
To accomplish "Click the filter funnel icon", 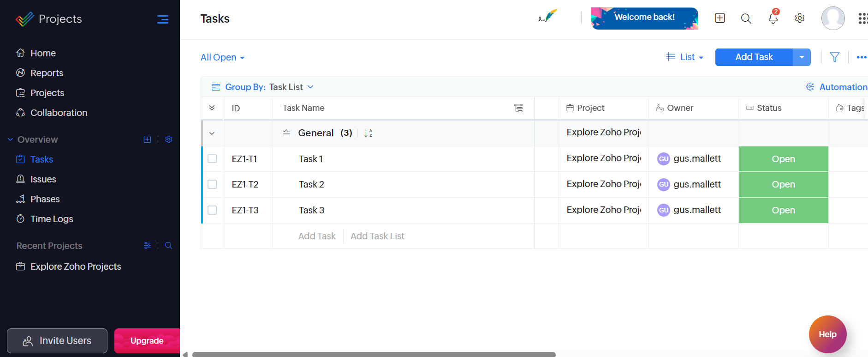I will click(x=835, y=57).
